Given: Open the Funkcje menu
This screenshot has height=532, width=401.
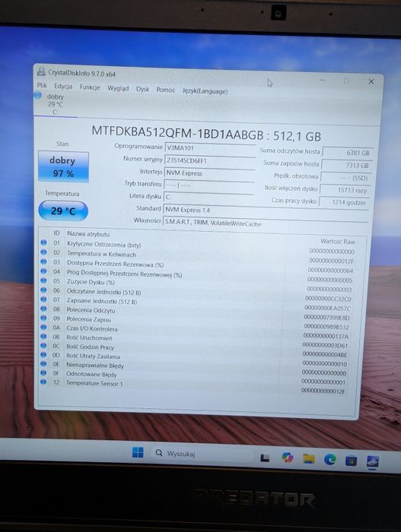Looking at the screenshot, I should [x=90, y=87].
